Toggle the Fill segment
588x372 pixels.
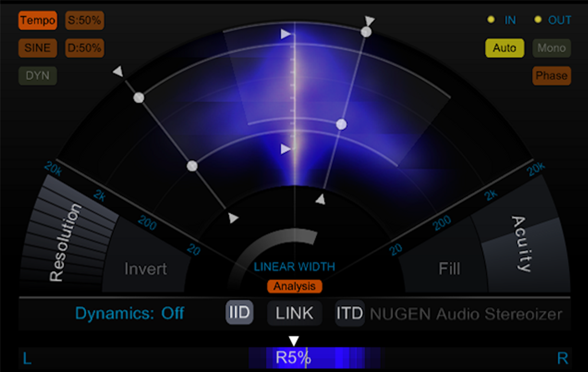[449, 269]
